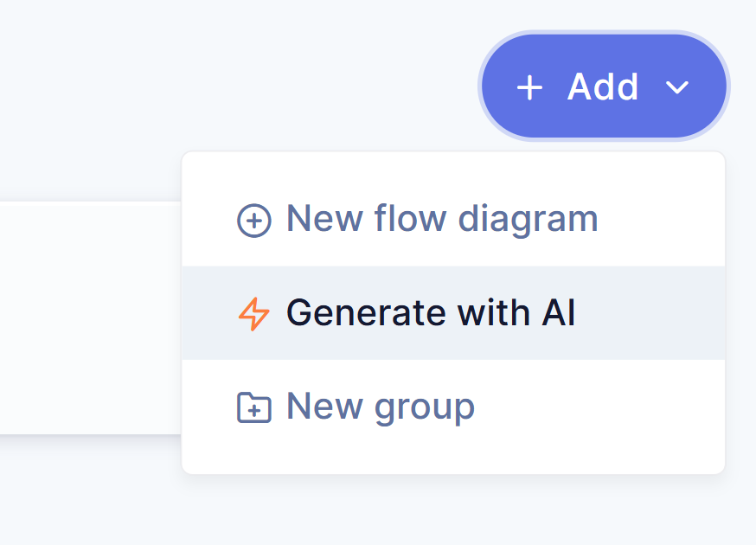
Task: Choose Generate with AI menu entry
Action: pyautogui.click(x=432, y=313)
